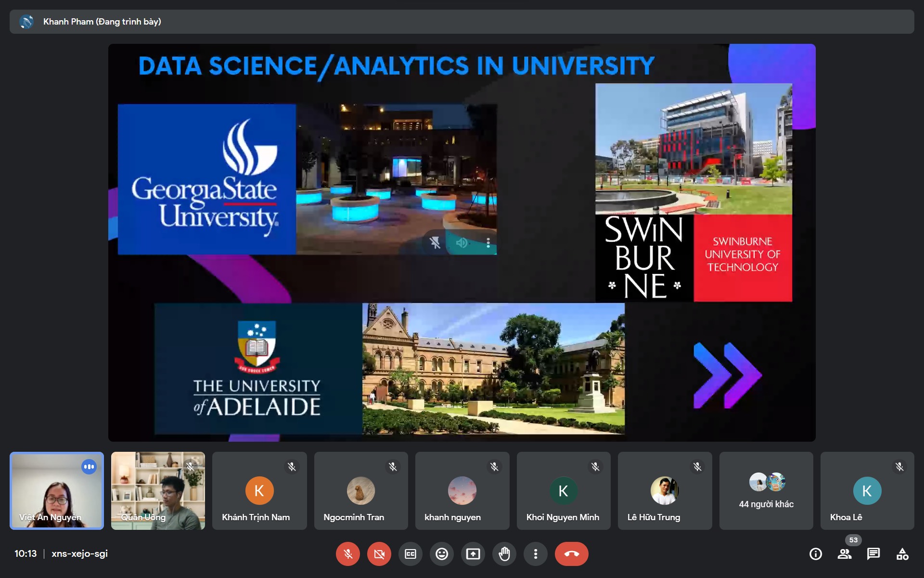
Task: Click the muted mic icon on Quân Uông
Action: 190,467
